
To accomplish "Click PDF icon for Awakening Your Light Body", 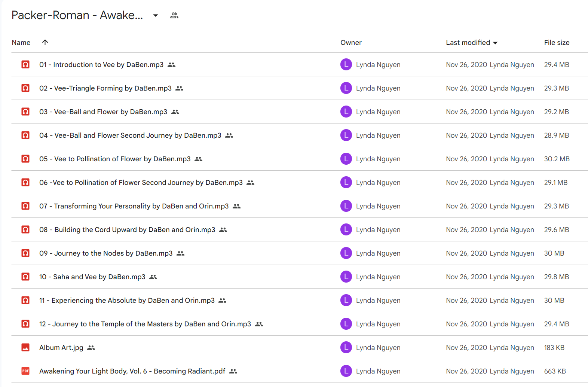I will point(25,371).
